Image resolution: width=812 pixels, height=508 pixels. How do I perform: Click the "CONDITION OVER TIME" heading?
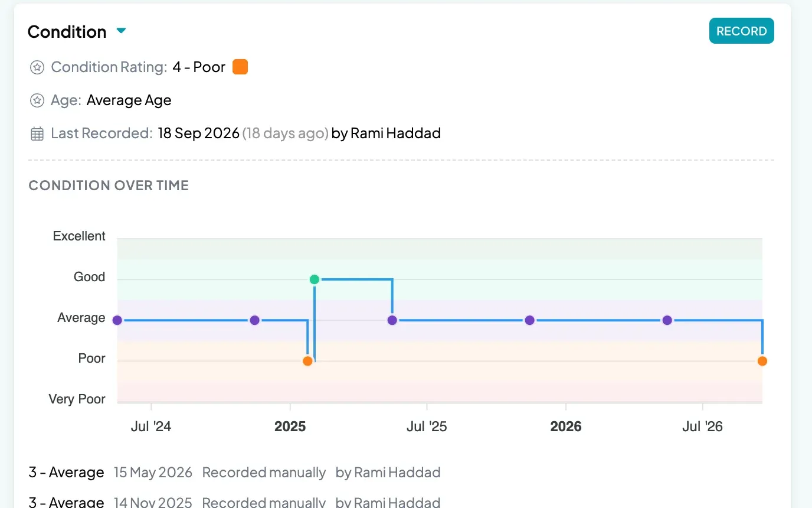[109, 185]
